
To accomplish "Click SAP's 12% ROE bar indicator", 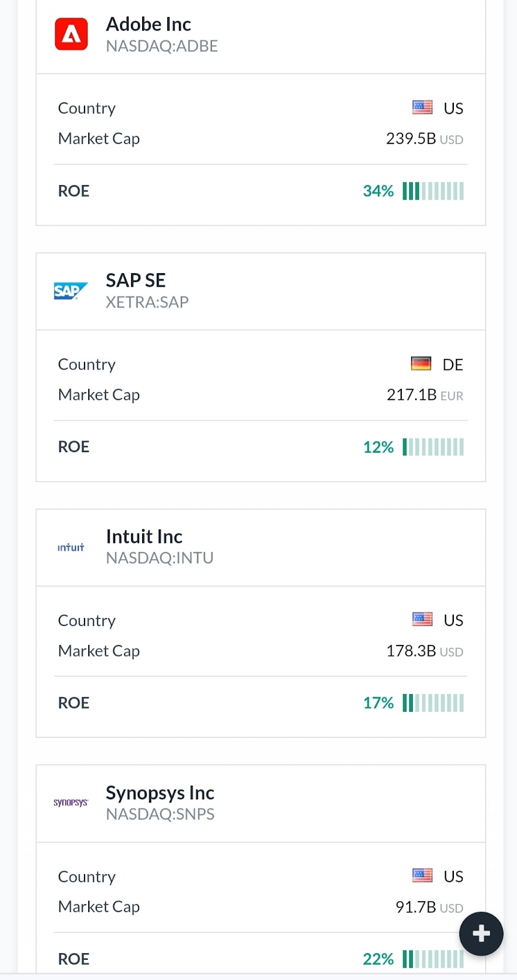I will pos(433,447).
